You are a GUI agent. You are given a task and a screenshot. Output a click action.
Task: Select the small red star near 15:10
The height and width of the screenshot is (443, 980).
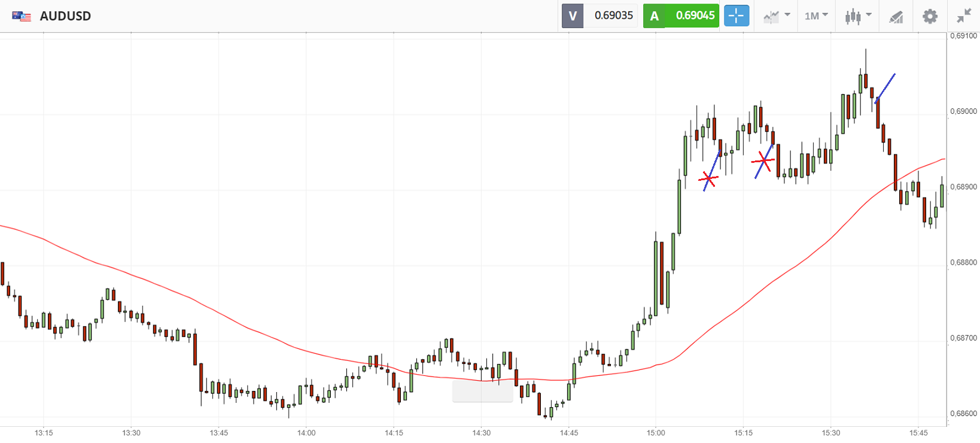pyautogui.click(x=708, y=178)
